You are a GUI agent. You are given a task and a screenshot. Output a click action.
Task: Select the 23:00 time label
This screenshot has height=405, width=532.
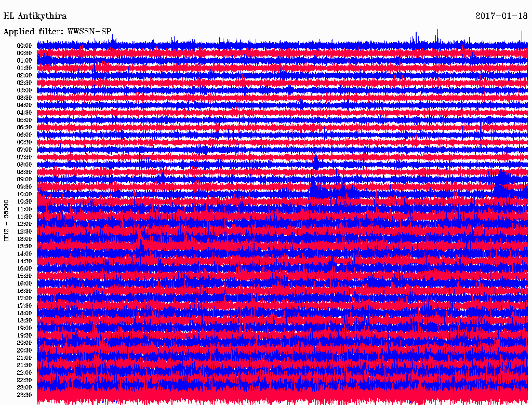24,387
